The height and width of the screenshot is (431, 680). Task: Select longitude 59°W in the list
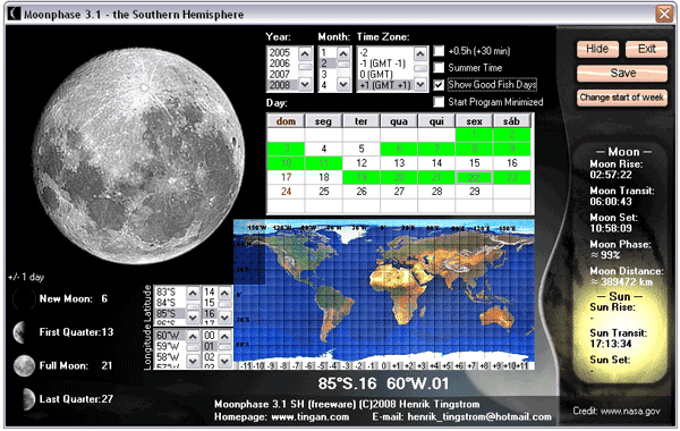170,346
